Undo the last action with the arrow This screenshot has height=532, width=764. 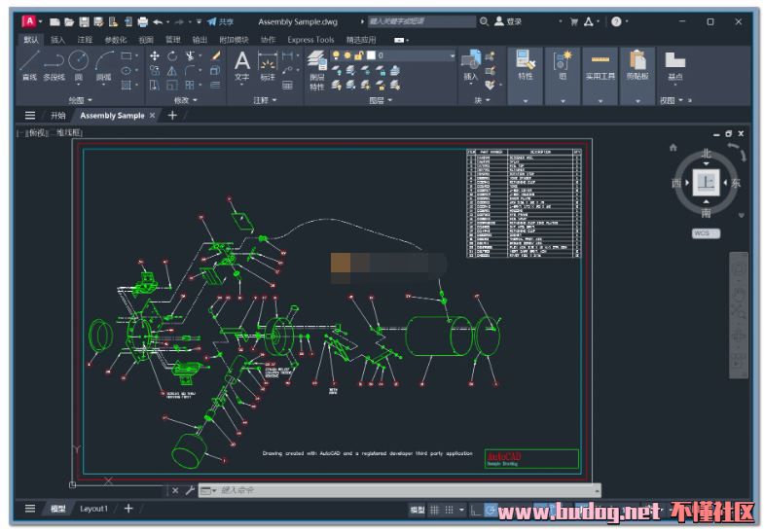pos(158,21)
